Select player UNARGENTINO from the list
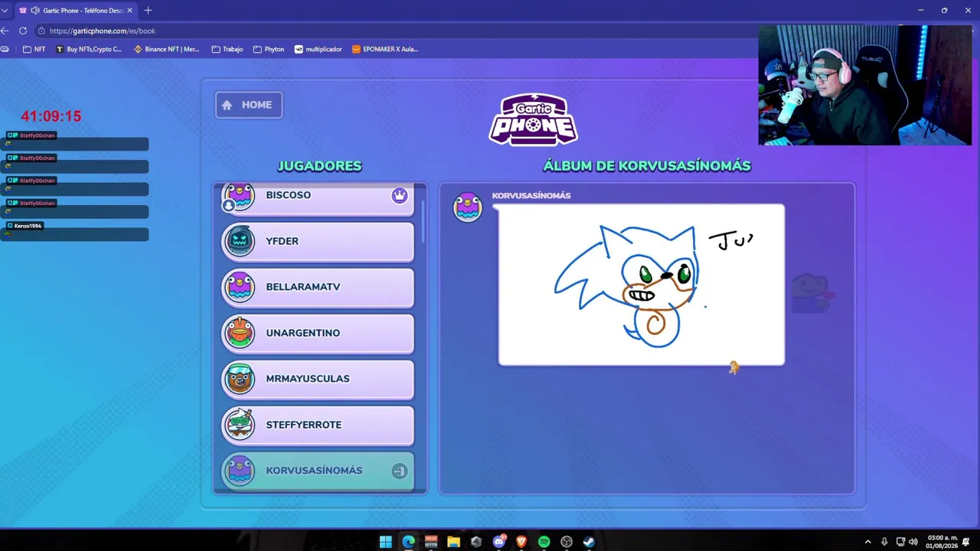 point(318,334)
